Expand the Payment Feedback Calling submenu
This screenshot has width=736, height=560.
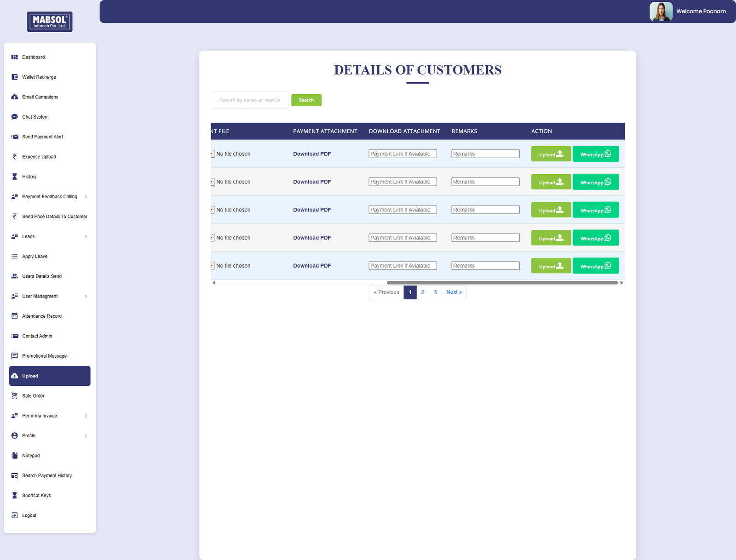(86, 197)
